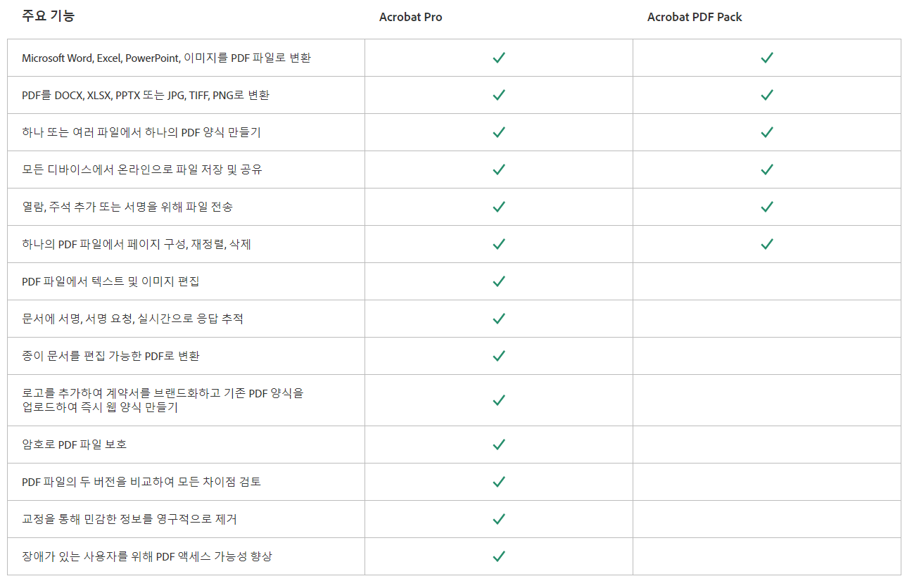The height and width of the screenshot is (588, 919).
Task: Click the empty PDF Pack cell for 암호로 보호
Action: coord(767,445)
